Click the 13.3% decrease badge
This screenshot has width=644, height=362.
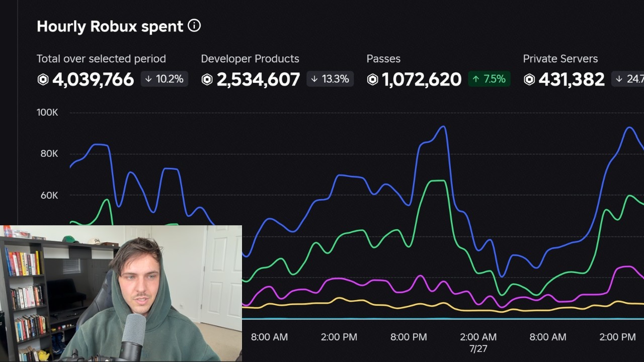click(x=330, y=79)
